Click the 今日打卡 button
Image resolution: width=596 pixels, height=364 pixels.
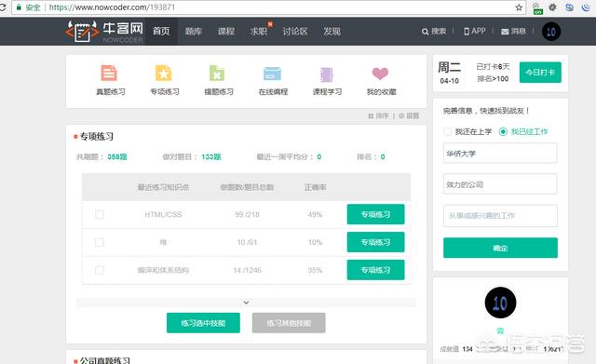pos(540,73)
